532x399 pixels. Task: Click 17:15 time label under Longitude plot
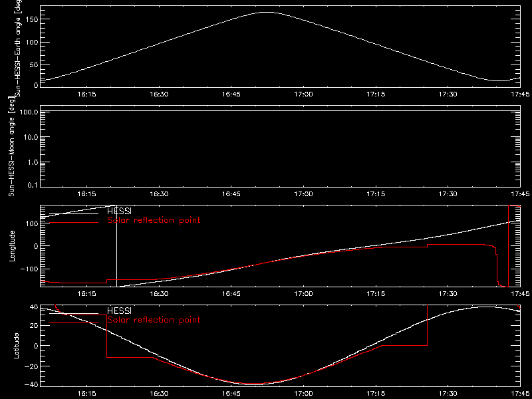[376, 293]
